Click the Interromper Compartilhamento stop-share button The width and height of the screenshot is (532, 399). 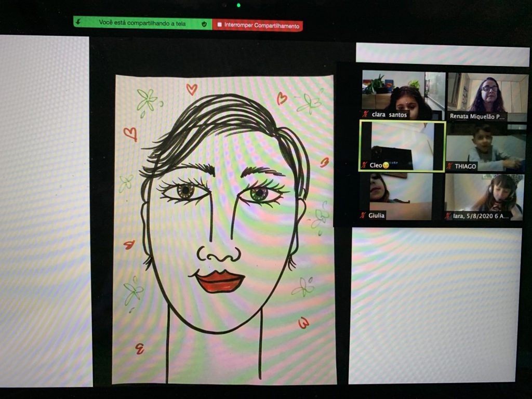point(258,25)
